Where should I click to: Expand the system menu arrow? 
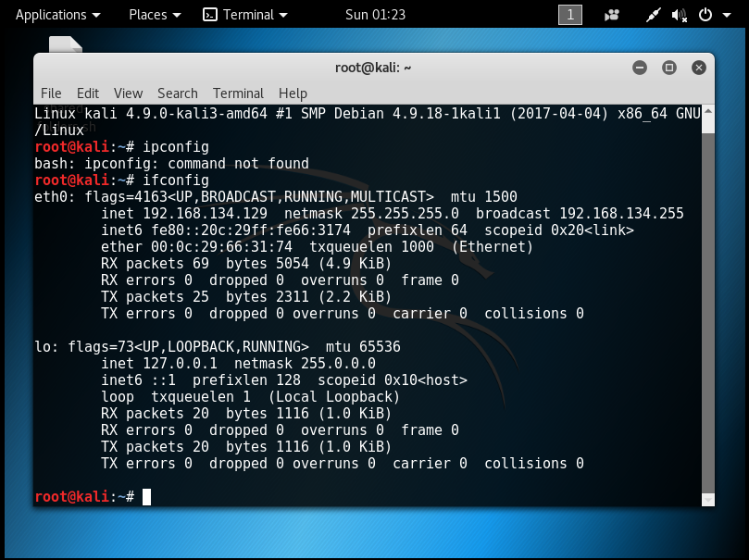727,16
